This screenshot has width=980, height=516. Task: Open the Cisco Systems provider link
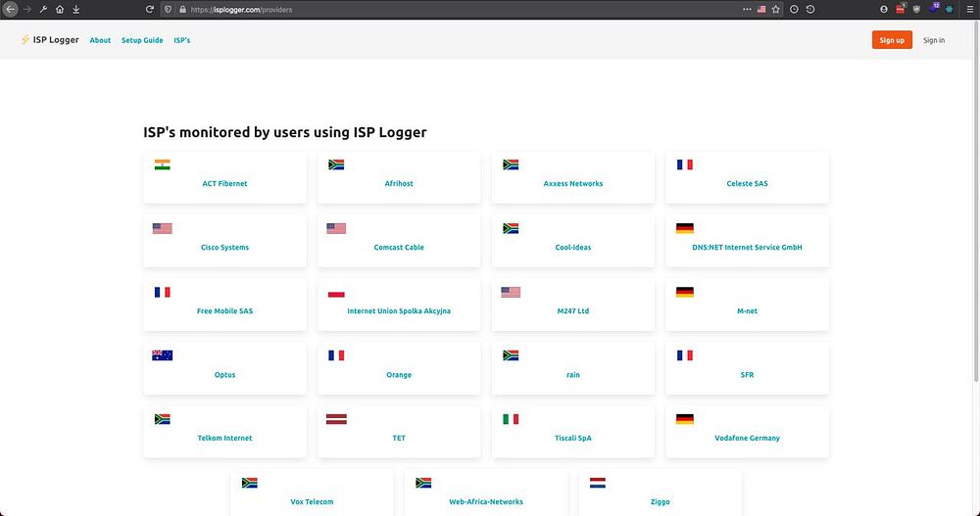click(x=224, y=248)
